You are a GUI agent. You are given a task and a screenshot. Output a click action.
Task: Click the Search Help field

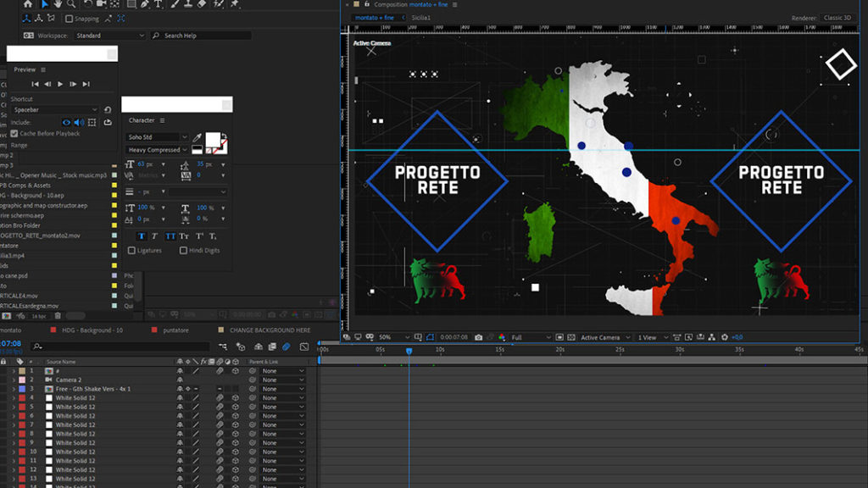(201, 36)
